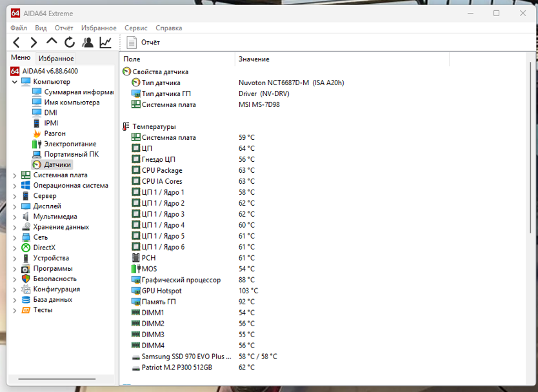Click the Samsung SSD 970 EVO drive icon
Viewport: 538px width, 392px height.
click(136, 357)
